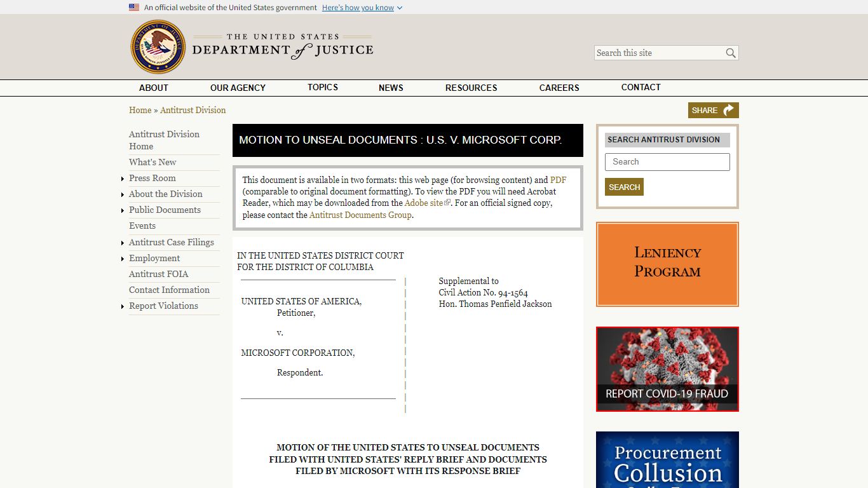Click 'MICROSOFT CORPORATION,' text

[x=298, y=353]
